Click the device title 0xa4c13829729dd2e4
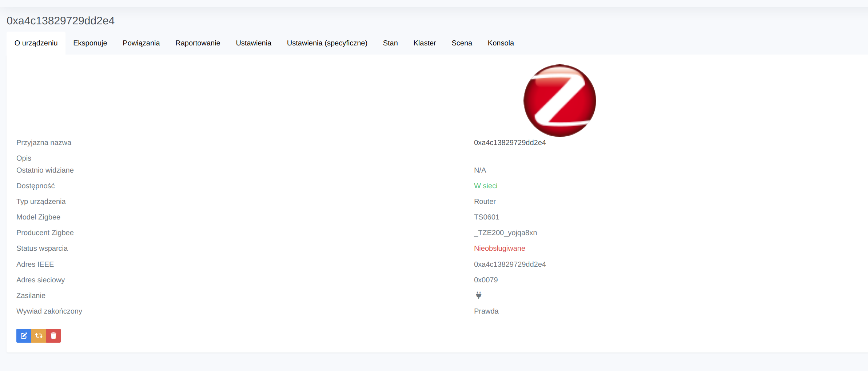 click(x=60, y=21)
